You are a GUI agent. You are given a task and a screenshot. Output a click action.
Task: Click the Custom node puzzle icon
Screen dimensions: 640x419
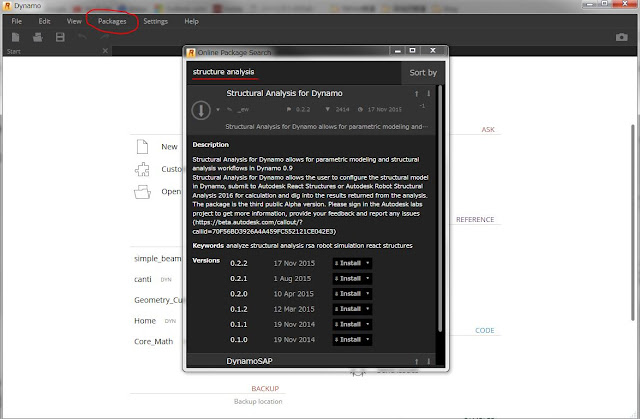[142, 169]
